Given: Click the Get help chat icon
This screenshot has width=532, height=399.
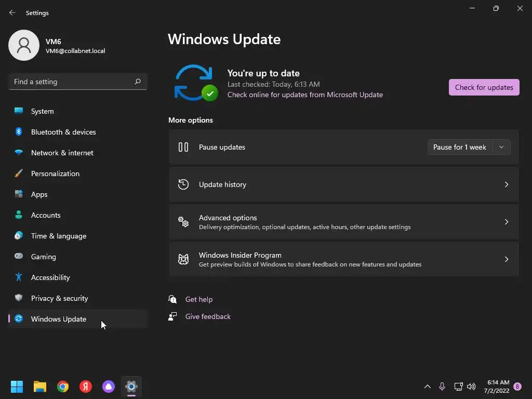Looking at the screenshot, I should 172,299.
